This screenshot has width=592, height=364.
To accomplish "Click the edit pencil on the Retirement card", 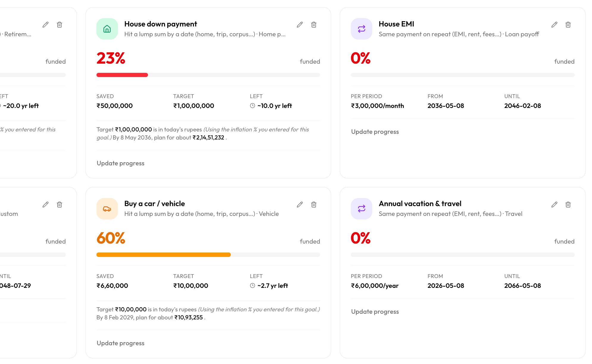I will (x=46, y=25).
